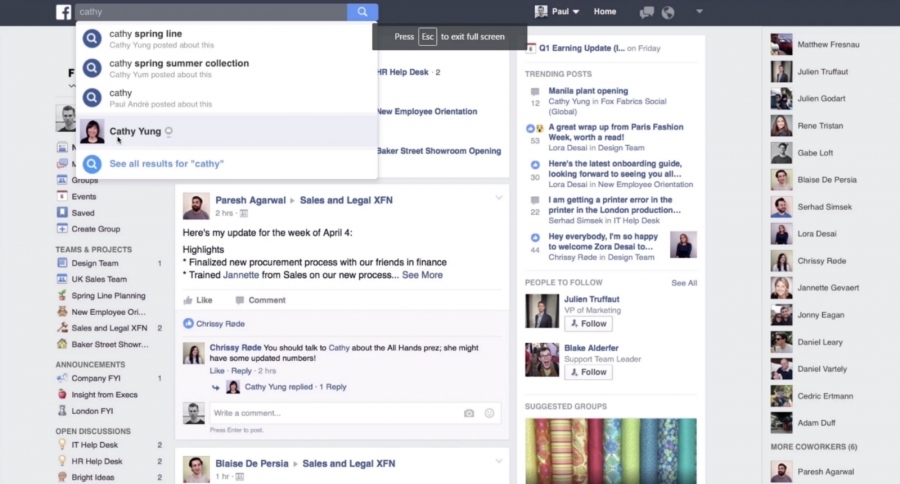Image resolution: width=900 pixels, height=484 pixels.
Task: Open the messages icon in top bar
Action: coord(647,12)
